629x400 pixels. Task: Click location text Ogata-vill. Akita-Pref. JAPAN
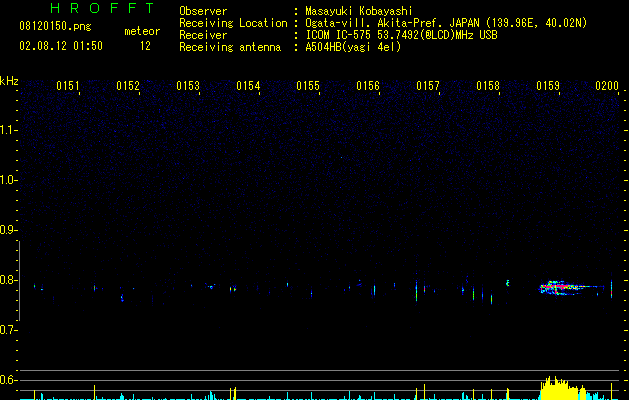(392, 23)
